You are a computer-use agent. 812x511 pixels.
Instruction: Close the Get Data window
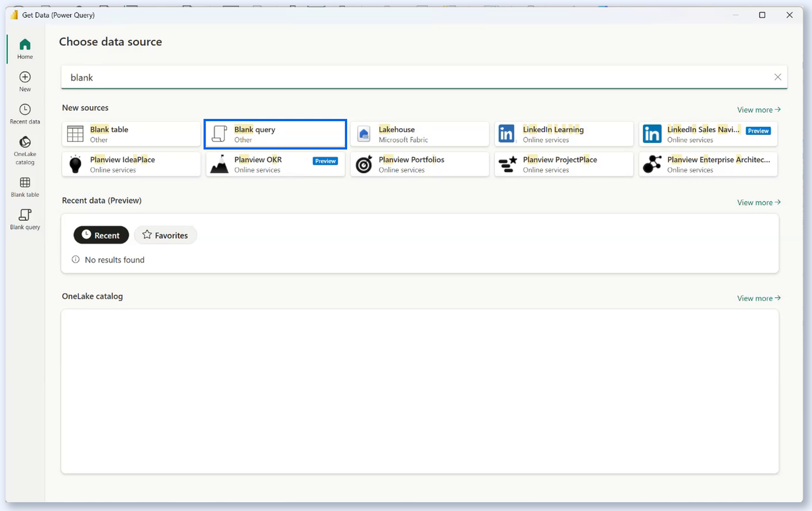[x=789, y=15]
